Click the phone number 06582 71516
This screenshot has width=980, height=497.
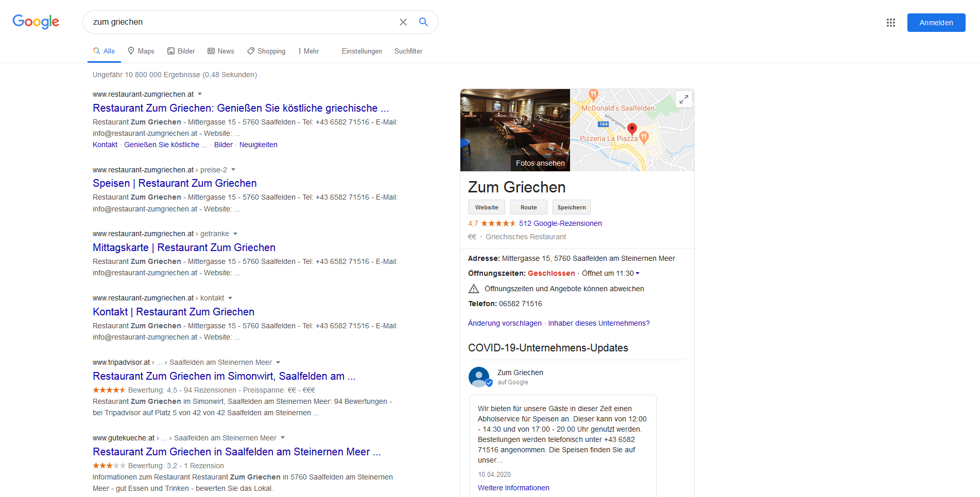[x=521, y=304]
